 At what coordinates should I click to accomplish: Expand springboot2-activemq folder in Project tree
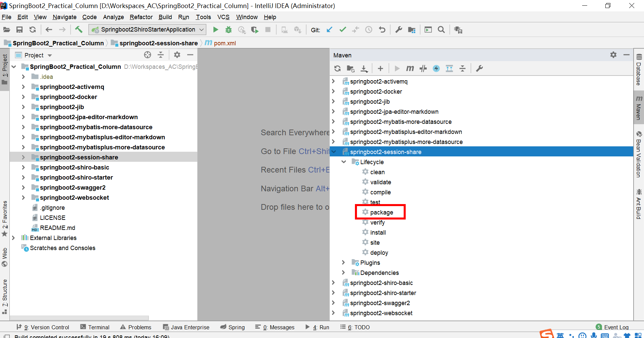tap(23, 87)
